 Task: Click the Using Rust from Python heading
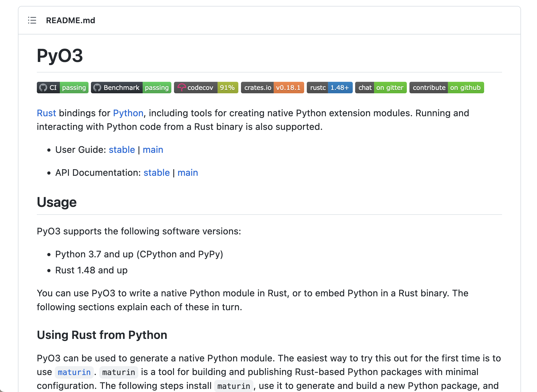click(102, 335)
